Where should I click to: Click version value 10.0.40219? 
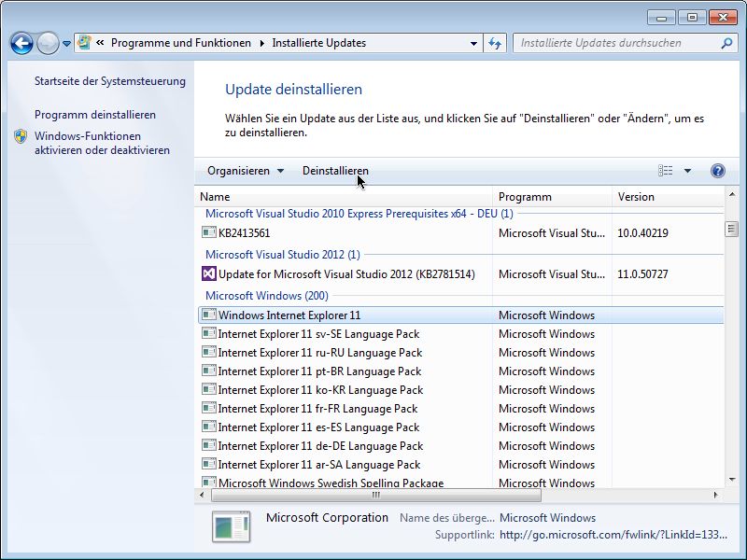click(642, 232)
